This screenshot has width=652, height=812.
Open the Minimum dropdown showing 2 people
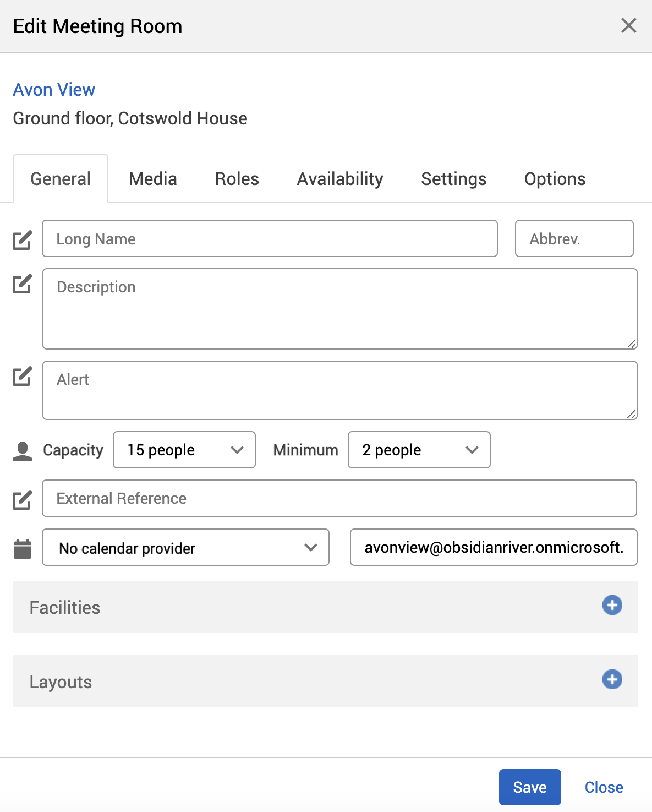point(419,450)
